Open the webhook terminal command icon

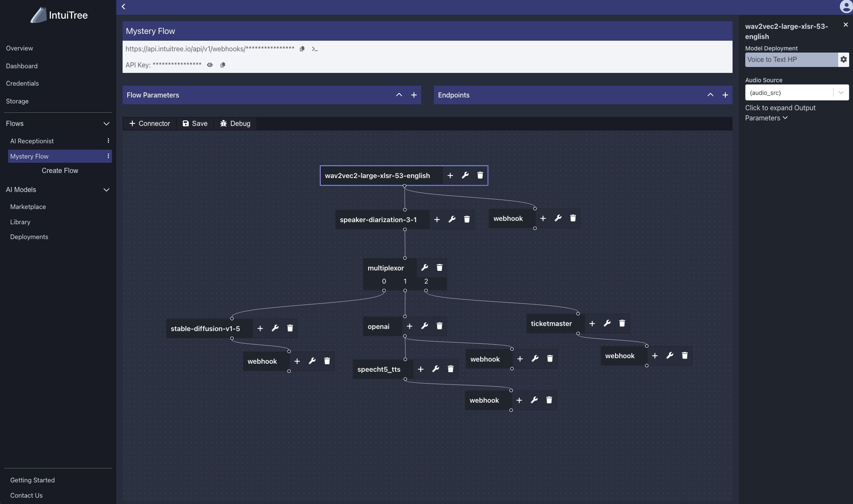pos(315,49)
